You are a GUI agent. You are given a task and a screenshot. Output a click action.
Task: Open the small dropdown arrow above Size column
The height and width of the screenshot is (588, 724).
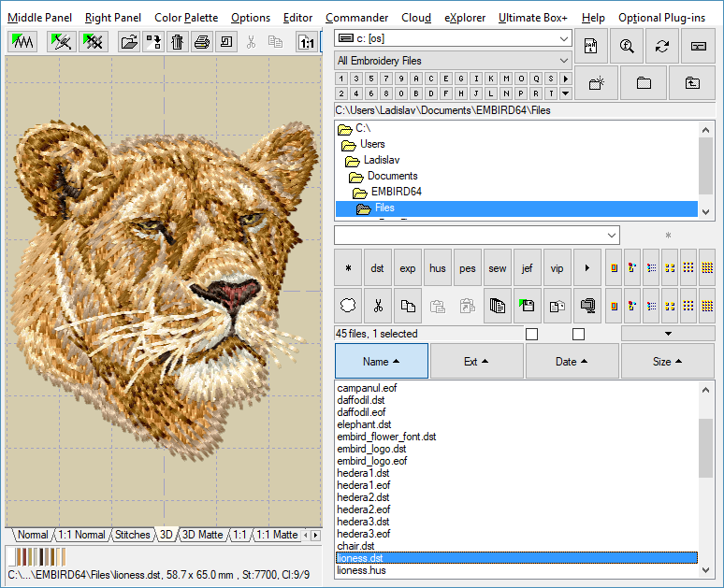click(x=668, y=334)
